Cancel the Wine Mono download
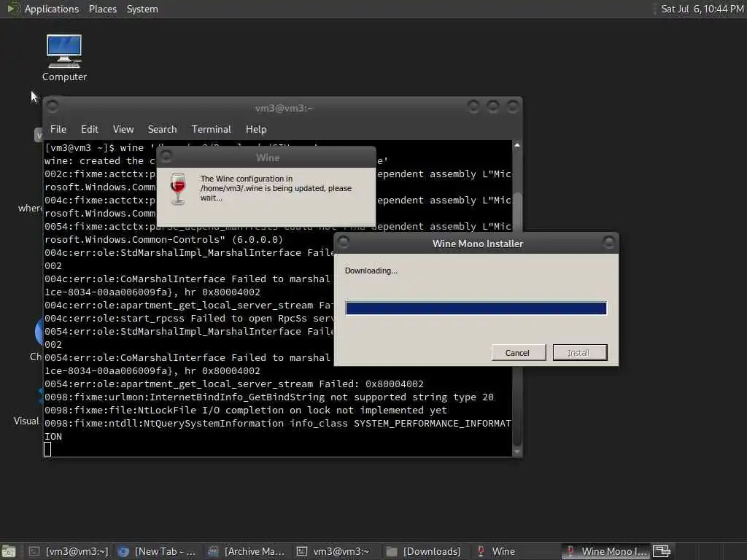Viewport: 747px width, 560px height. tap(519, 353)
